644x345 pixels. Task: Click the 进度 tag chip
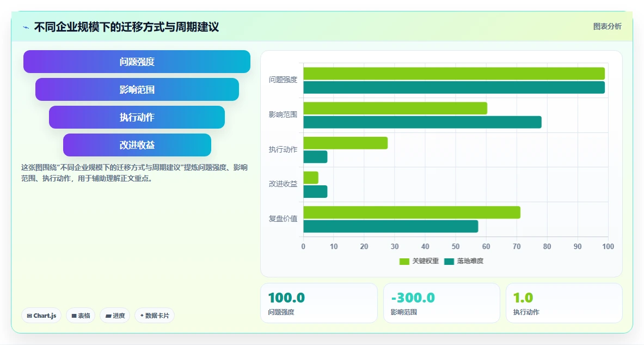pos(115,316)
